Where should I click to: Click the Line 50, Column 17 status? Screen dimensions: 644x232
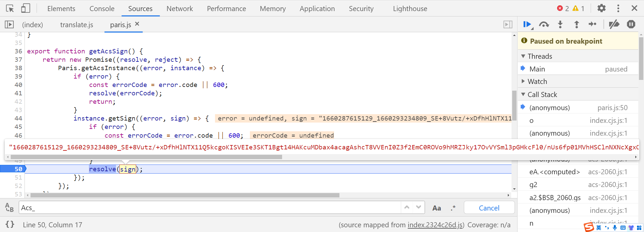52,225
